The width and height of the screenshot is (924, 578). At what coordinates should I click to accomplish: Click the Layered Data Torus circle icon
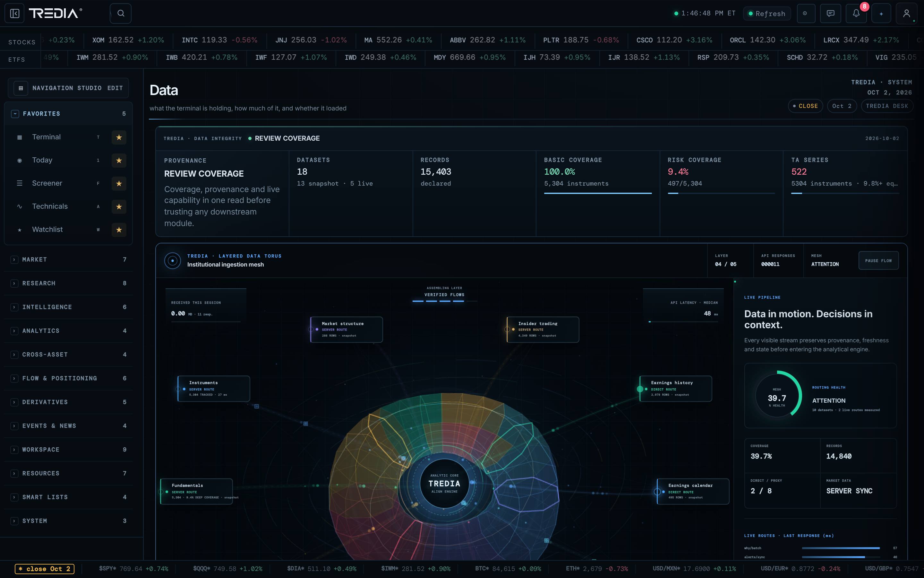pyautogui.click(x=173, y=261)
